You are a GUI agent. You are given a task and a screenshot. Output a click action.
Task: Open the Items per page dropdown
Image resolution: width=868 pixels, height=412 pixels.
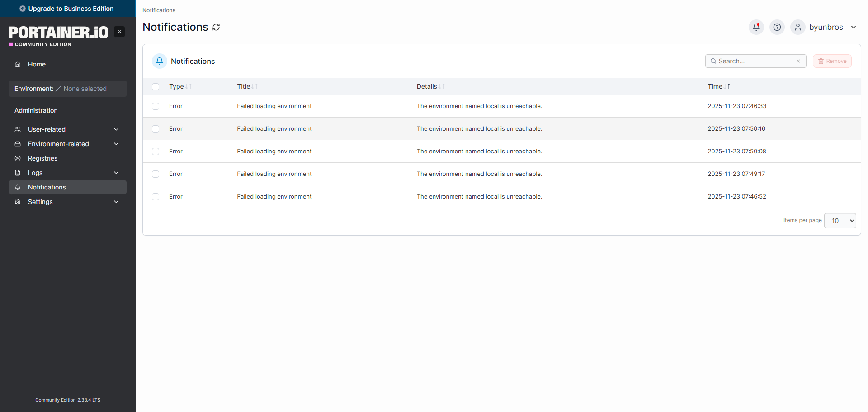pos(840,221)
